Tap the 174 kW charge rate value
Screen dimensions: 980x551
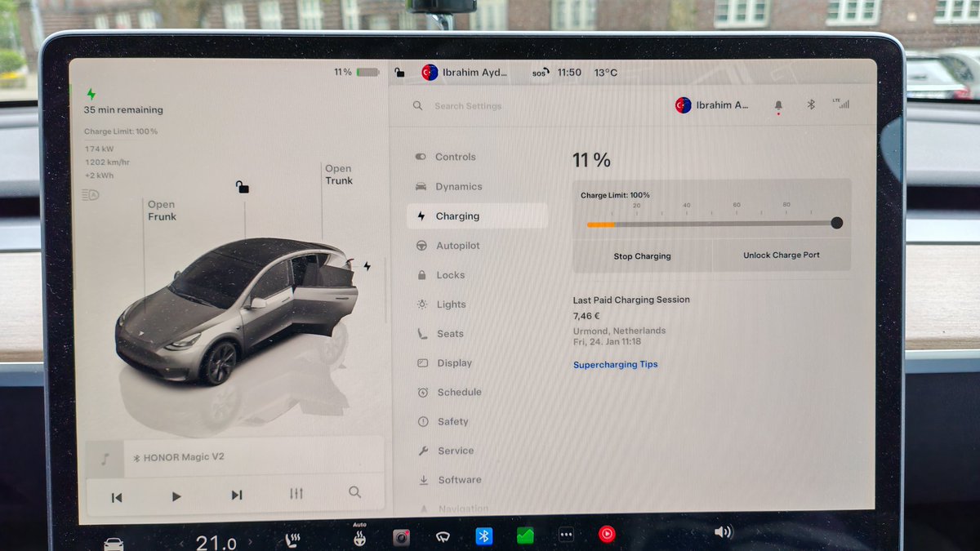point(99,149)
